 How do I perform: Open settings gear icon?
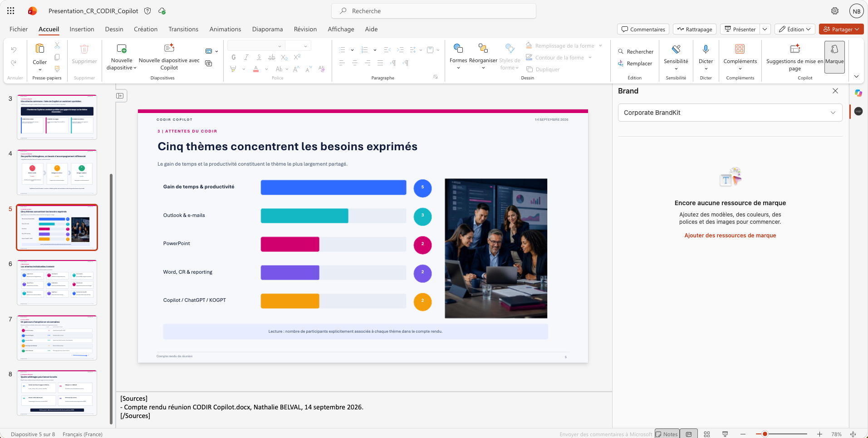pos(835,11)
